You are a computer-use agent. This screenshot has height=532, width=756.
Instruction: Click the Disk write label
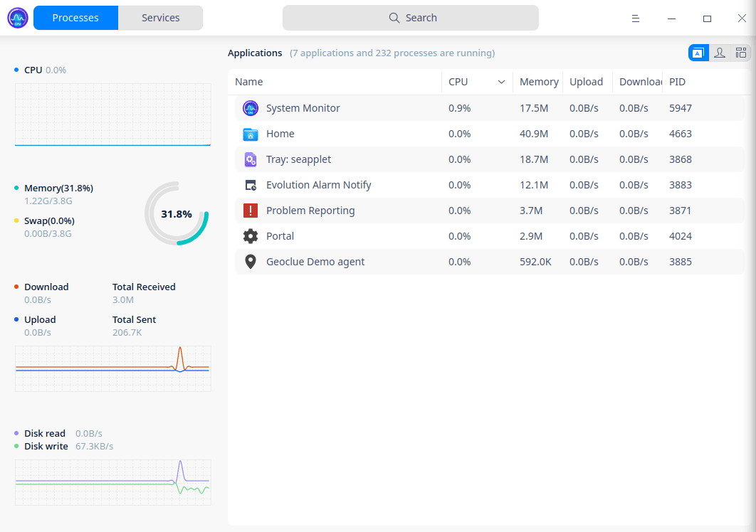pyautogui.click(x=46, y=446)
